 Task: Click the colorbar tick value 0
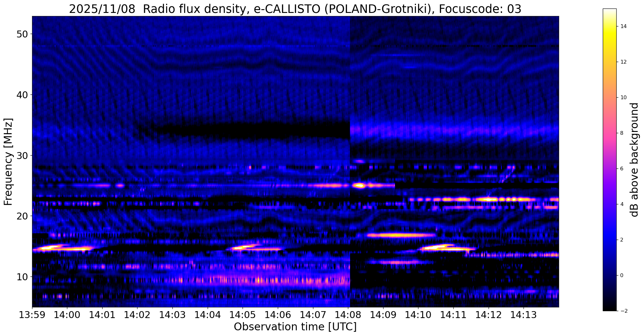[621, 276]
